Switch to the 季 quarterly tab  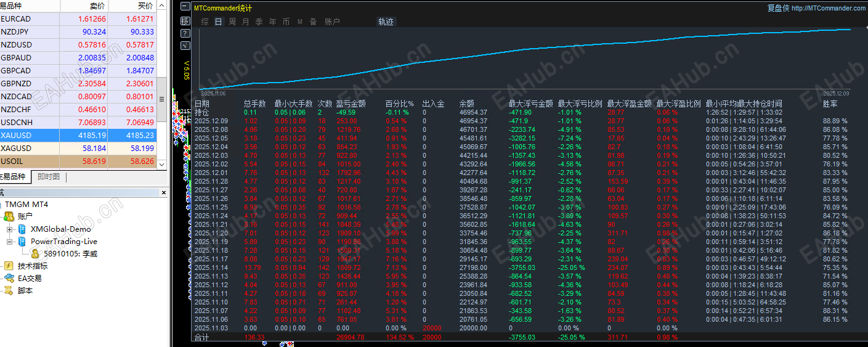coord(259,22)
